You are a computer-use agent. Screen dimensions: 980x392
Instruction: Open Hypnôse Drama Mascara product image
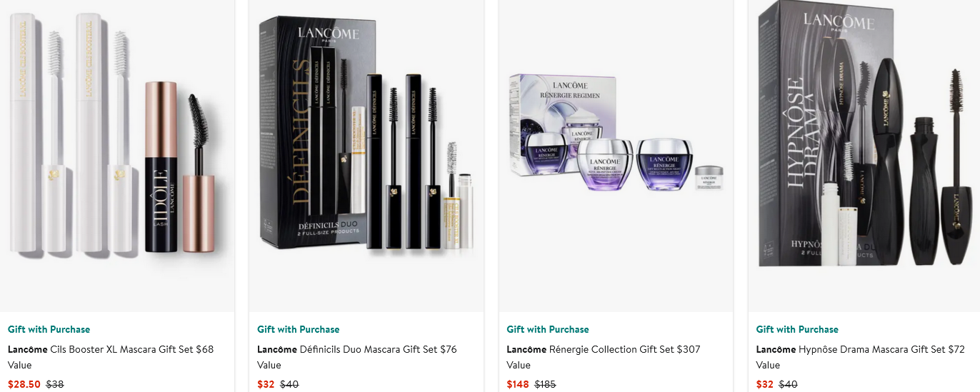point(864,156)
